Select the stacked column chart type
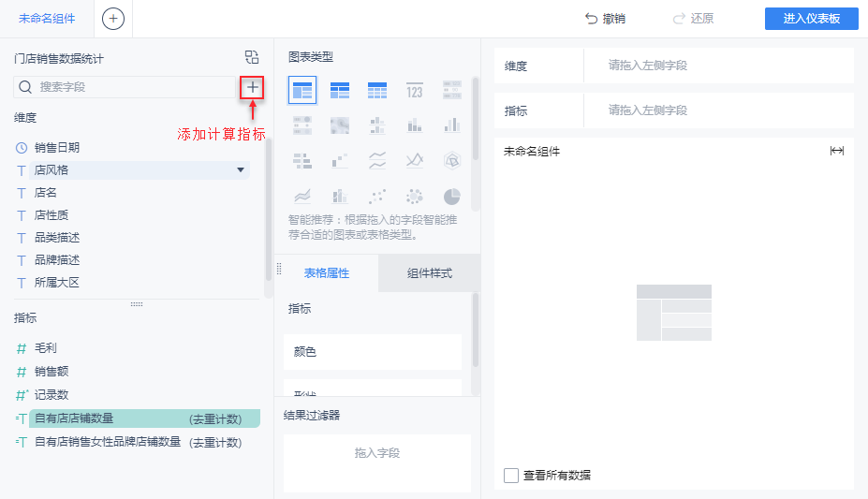Viewport: 868px width, 499px height. pyautogui.click(x=415, y=125)
